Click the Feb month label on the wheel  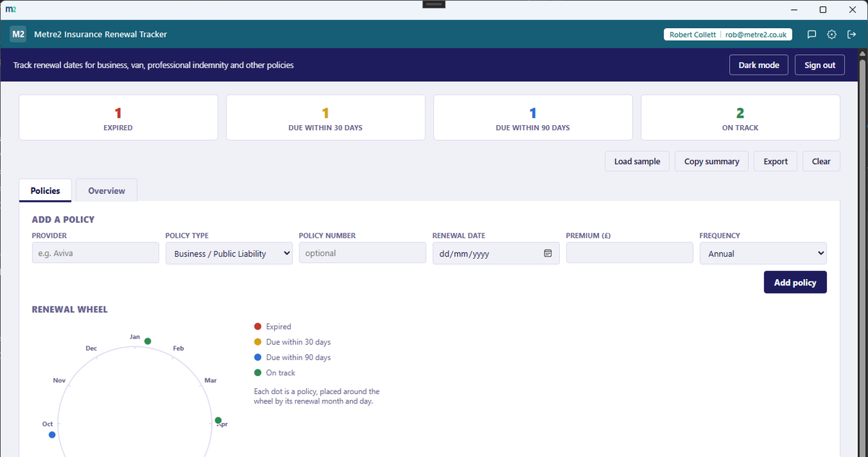pyautogui.click(x=179, y=349)
